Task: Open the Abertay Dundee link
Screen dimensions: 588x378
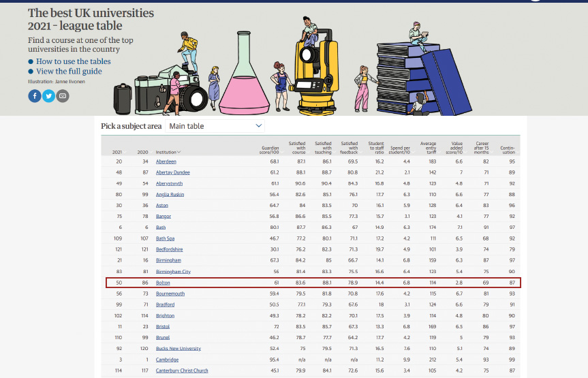Action: point(173,172)
